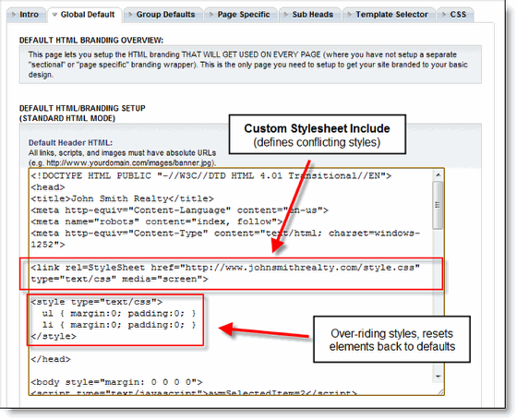This screenshot has width=517, height=420.
Task: Click the closing </head> tag line
Action: [x=51, y=359]
